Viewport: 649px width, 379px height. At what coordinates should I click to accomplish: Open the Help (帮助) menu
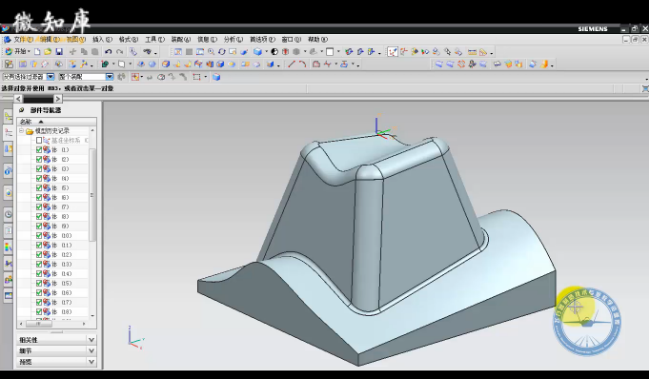pos(318,39)
